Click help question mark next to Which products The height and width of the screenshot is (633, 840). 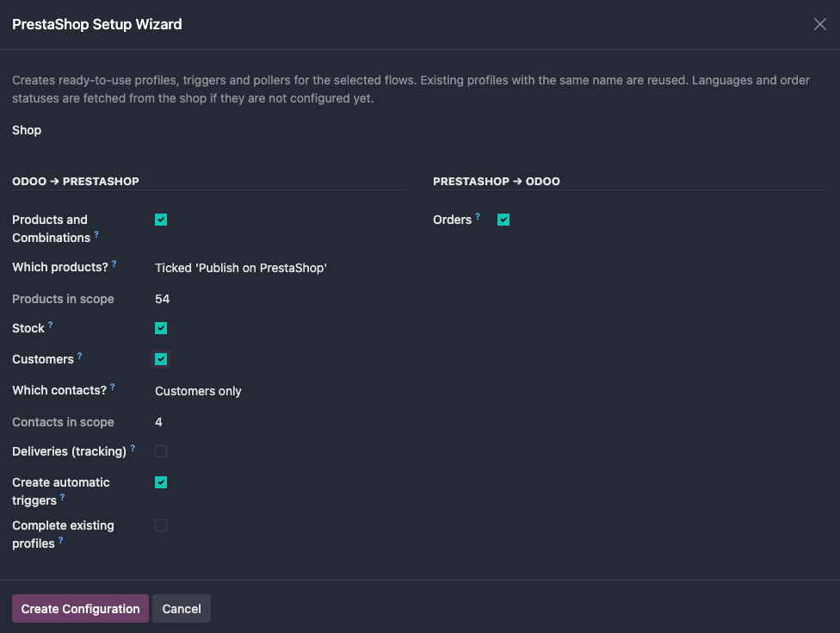114,264
